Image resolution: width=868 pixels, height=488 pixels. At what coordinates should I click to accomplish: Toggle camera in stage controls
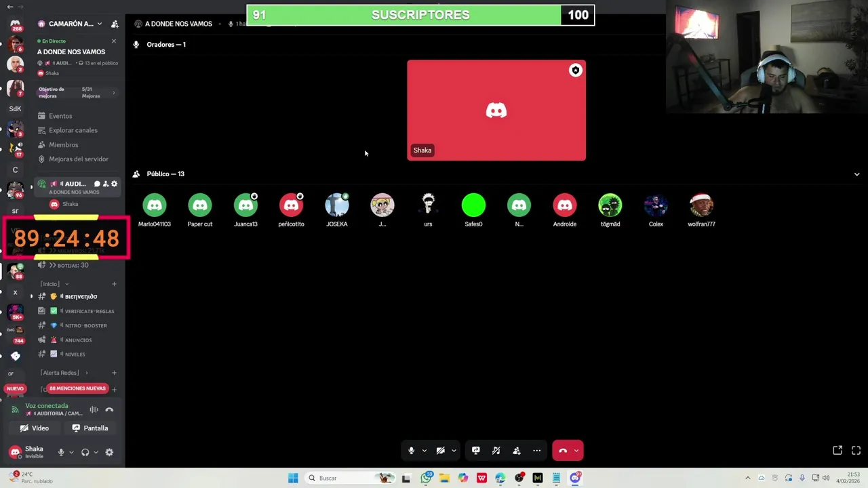(440, 451)
